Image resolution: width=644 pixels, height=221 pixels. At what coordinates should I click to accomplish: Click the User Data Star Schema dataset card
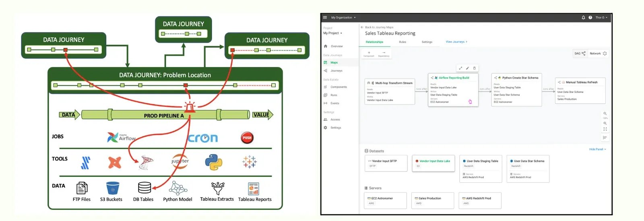tap(528, 169)
